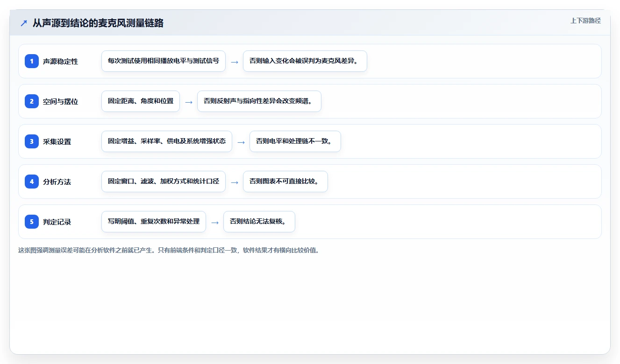The height and width of the screenshot is (364, 620).
Task: Click the arrow in the 分析方法 row
Action: coord(235,182)
